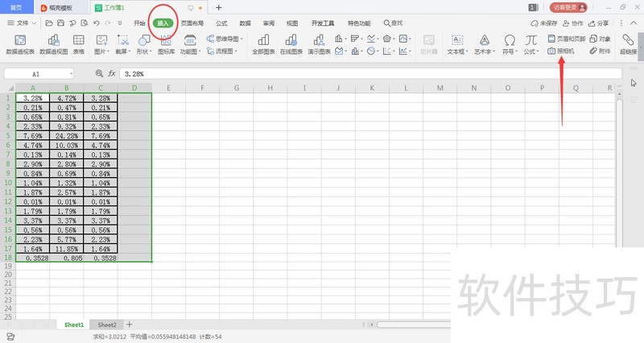Insert a line chart

click(371, 39)
